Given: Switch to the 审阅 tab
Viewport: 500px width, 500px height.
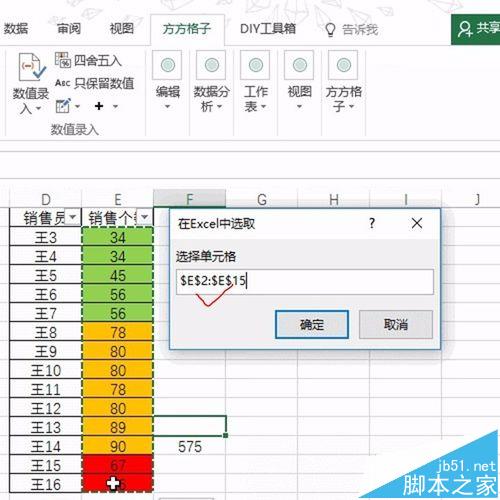Looking at the screenshot, I should (69, 29).
